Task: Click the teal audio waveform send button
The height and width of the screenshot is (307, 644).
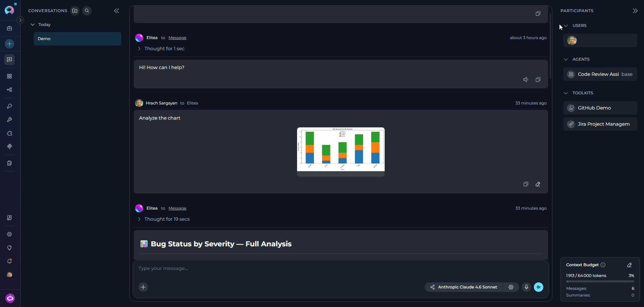Action: [x=539, y=287]
